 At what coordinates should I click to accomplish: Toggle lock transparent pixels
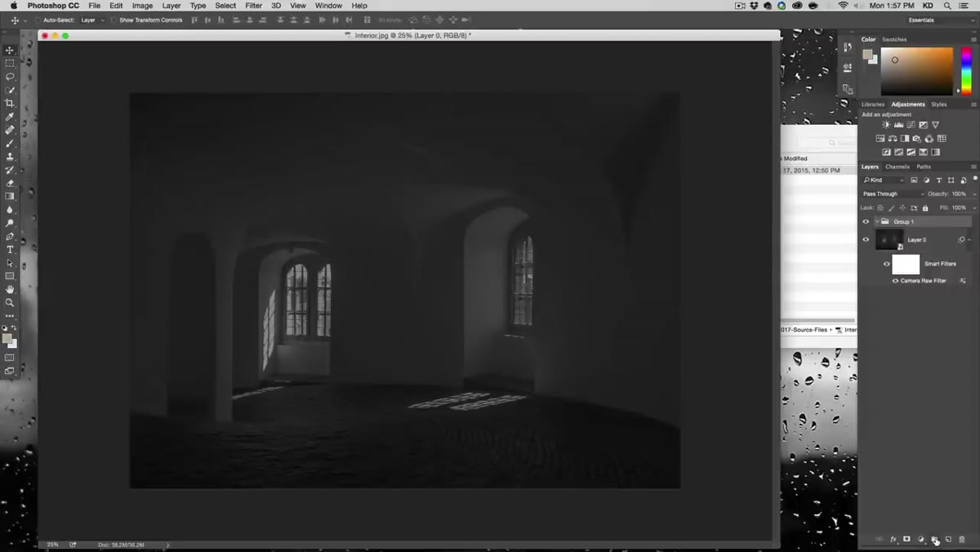point(880,207)
